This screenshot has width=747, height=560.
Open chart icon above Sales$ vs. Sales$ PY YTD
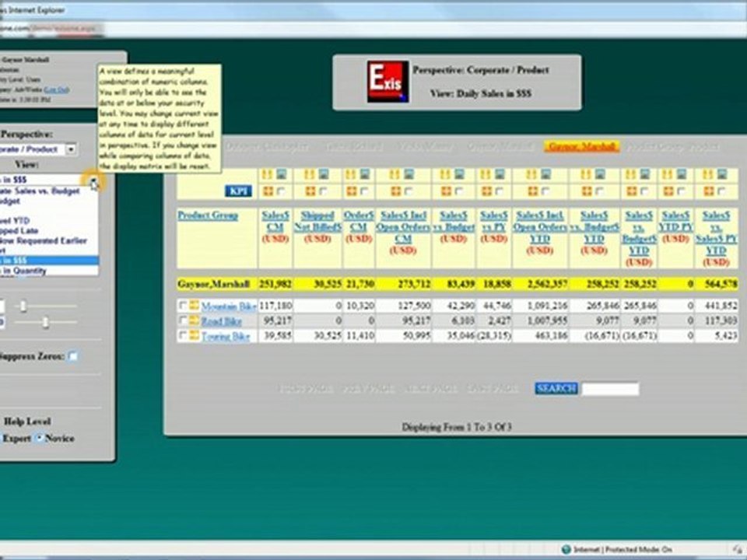[x=722, y=173]
